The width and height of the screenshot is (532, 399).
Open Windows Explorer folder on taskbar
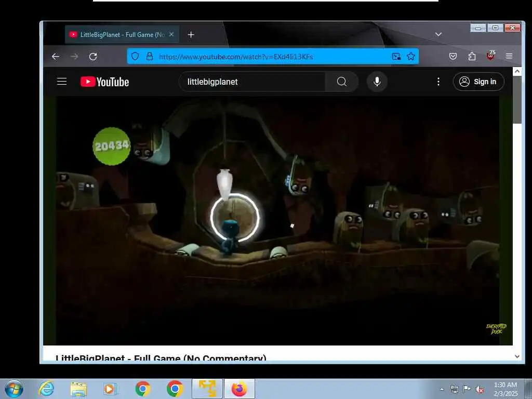[x=78, y=389]
